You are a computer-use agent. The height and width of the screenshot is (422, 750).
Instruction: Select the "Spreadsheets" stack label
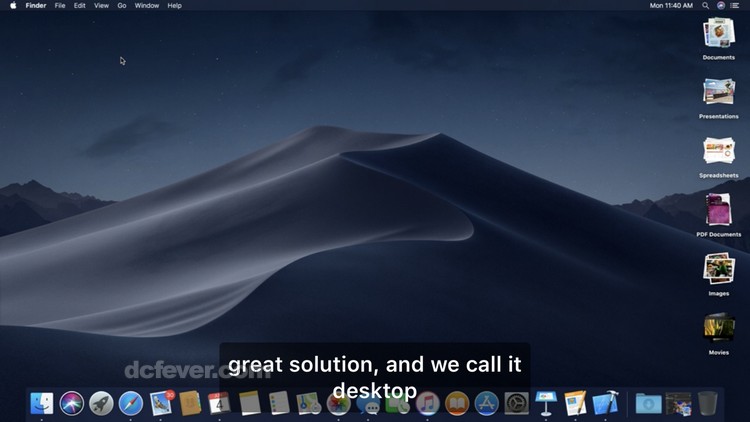pyautogui.click(x=719, y=176)
